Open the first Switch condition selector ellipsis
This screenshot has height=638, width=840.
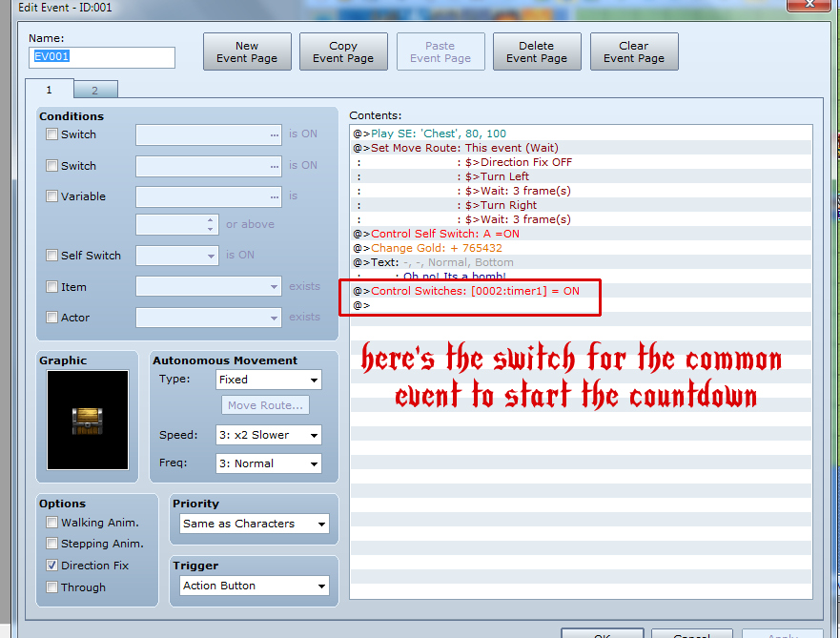click(x=275, y=134)
